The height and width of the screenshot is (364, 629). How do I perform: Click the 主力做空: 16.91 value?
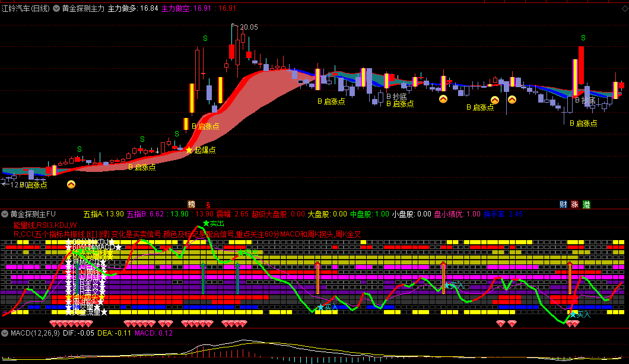[186, 8]
